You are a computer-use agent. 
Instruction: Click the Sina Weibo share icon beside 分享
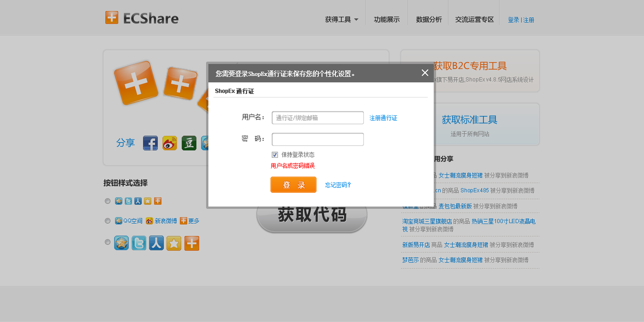coord(170,143)
